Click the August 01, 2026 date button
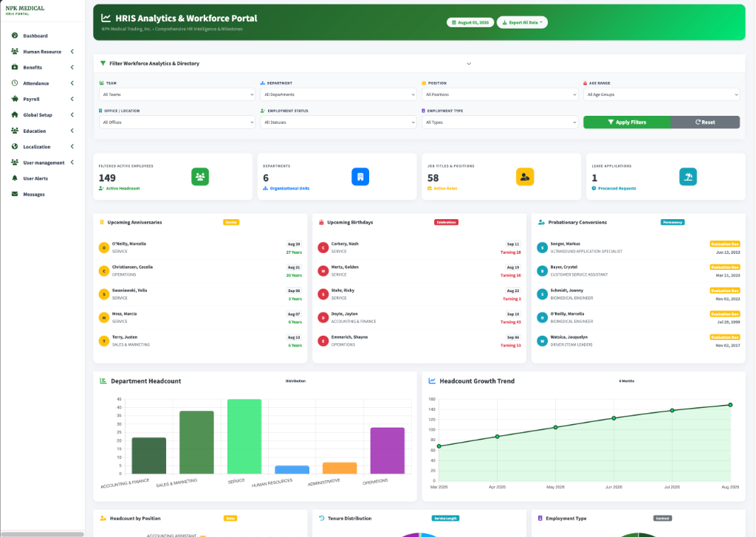The height and width of the screenshot is (537, 756). [470, 22]
